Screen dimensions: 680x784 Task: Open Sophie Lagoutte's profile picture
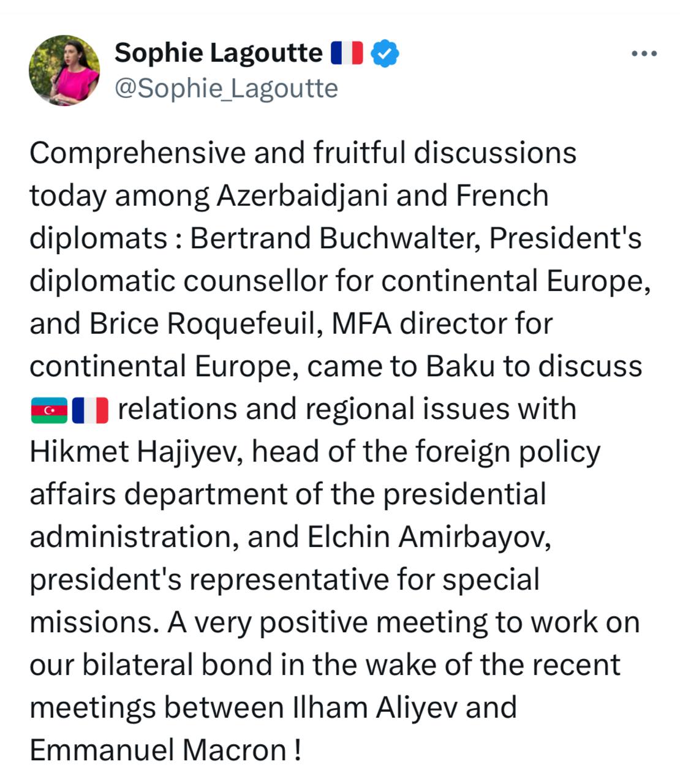64,70
